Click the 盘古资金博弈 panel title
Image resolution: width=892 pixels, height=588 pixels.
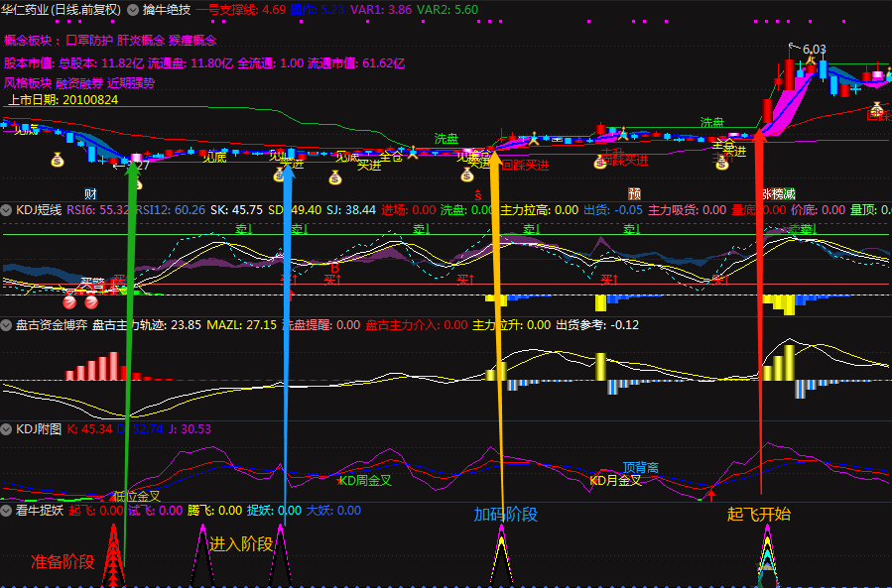tap(52, 325)
